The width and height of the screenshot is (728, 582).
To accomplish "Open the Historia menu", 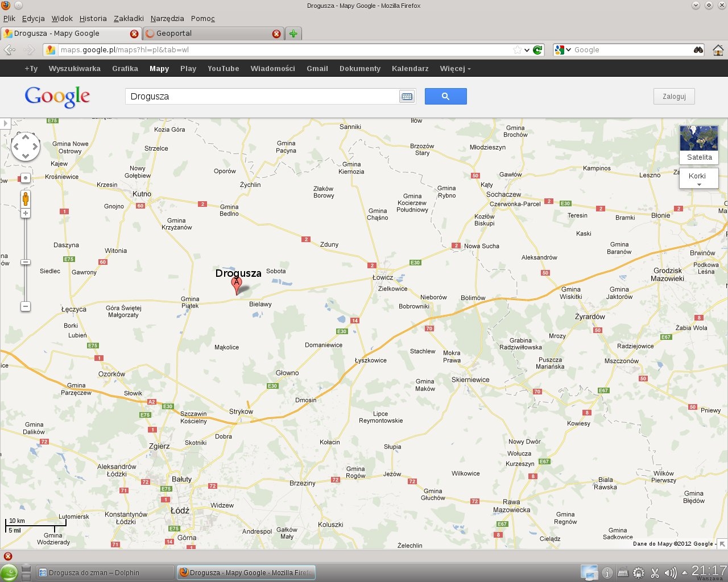I will pyautogui.click(x=93, y=18).
